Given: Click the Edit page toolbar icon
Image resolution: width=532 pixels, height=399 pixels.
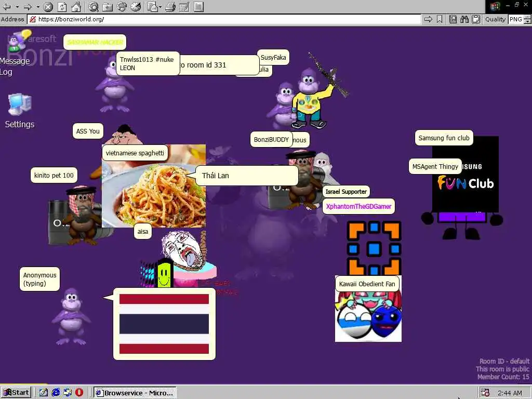Looking at the screenshot, I should tap(184, 6).
